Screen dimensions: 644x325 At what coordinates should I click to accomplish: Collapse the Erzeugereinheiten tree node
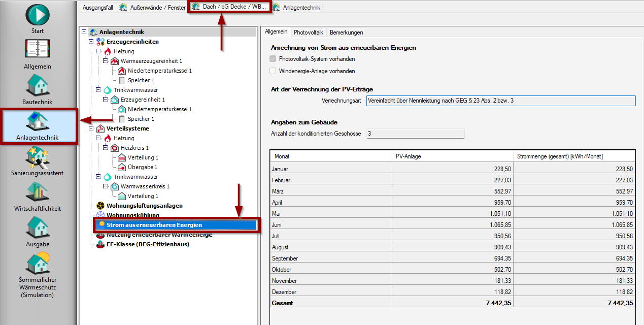pos(91,42)
